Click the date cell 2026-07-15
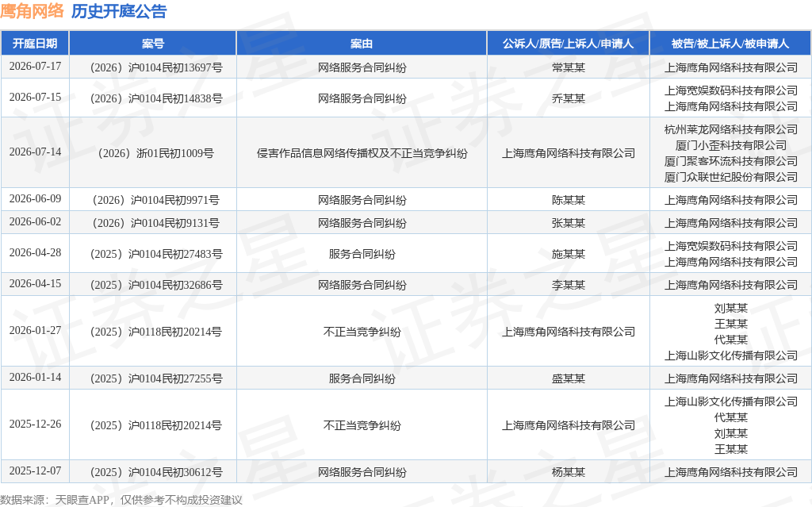Image resolution: width=812 pixels, height=507 pixels. pyautogui.click(x=35, y=98)
